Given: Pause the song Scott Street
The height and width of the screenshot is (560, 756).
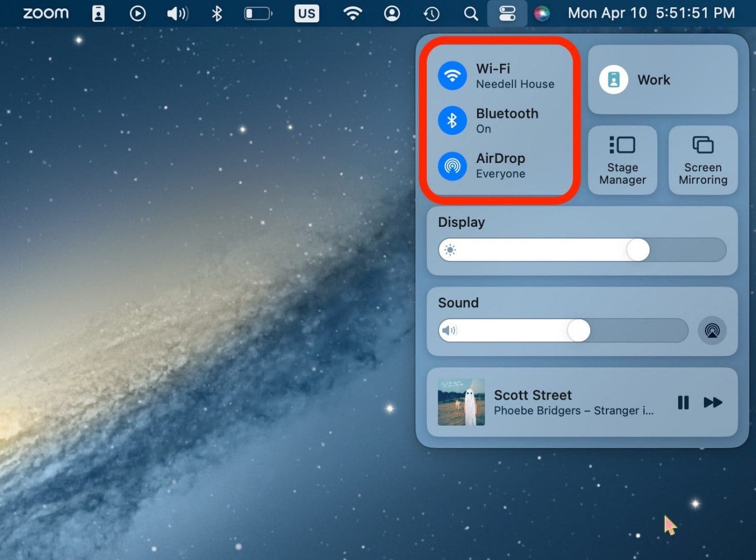Looking at the screenshot, I should [683, 402].
